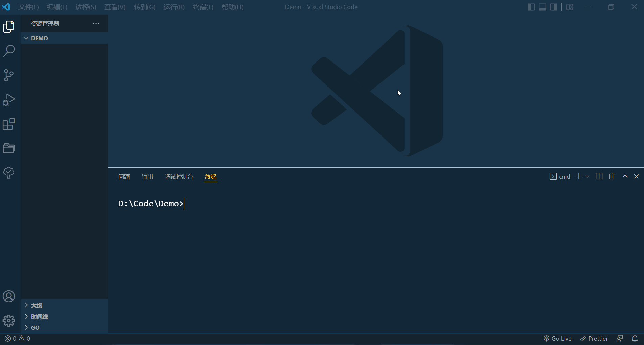644x345 pixels.
Task: Click the cmd terminal profile label
Action: (x=560, y=176)
